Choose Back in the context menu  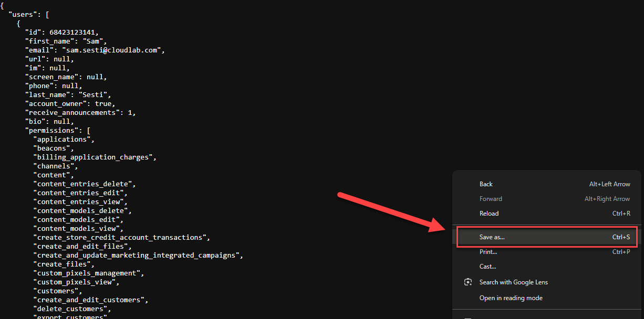coord(486,184)
